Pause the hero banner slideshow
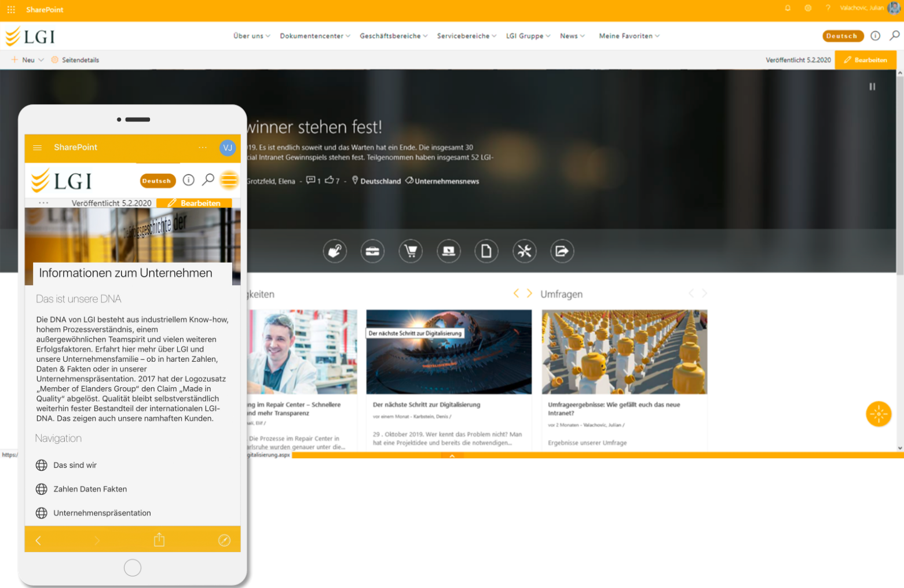904x588 pixels. point(872,86)
